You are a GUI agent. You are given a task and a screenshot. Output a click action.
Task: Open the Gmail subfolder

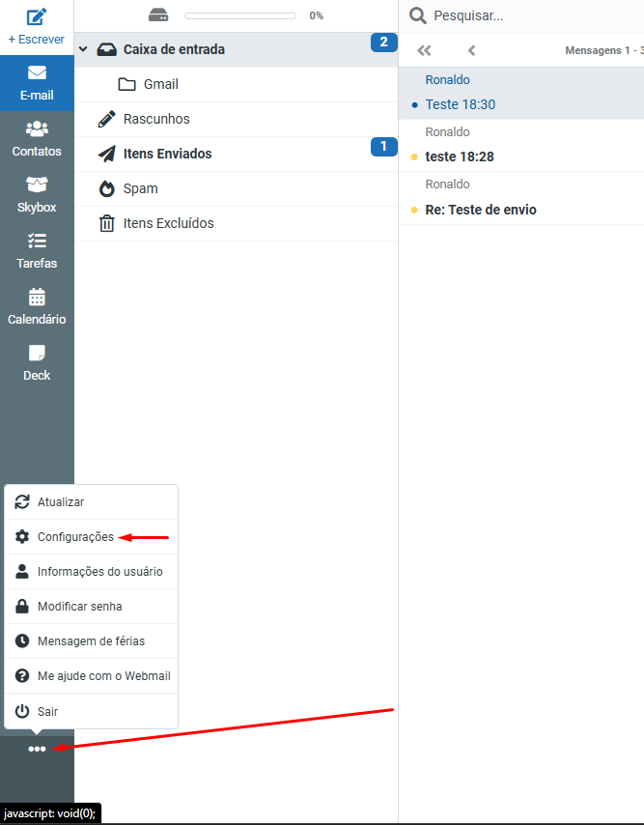236,84
